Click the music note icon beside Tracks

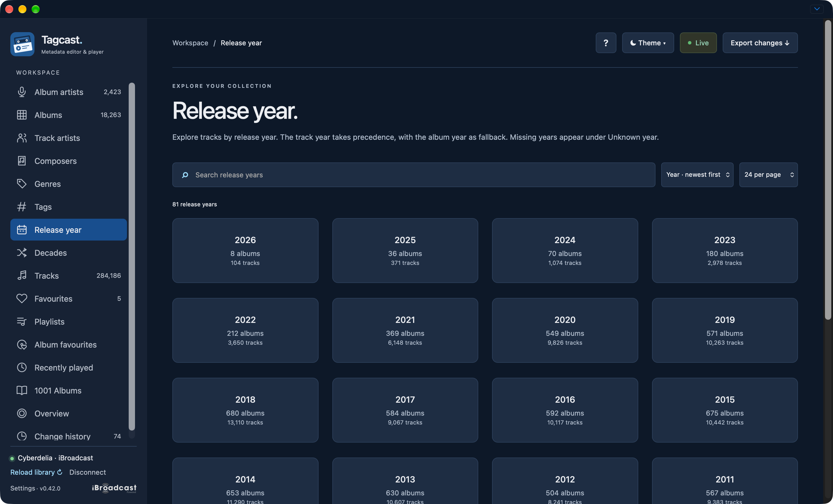tap(22, 276)
